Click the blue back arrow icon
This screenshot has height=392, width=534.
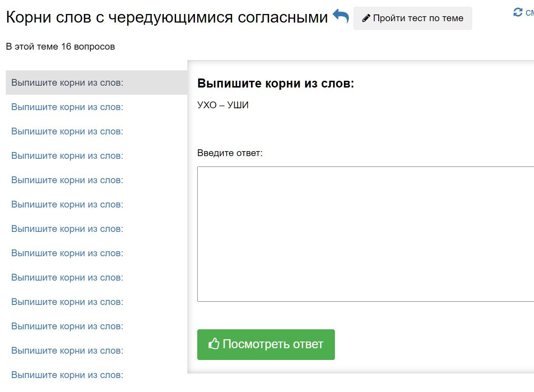pyautogui.click(x=342, y=16)
